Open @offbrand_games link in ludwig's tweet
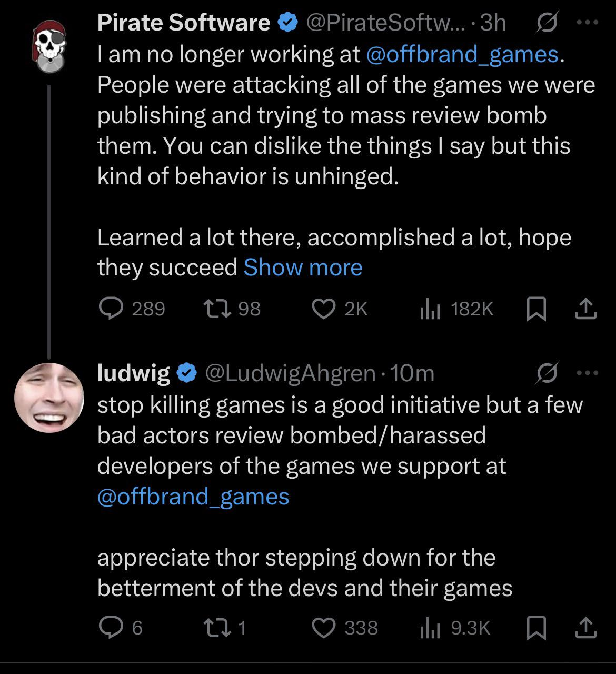This screenshot has height=674, width=616. point(193,497)
